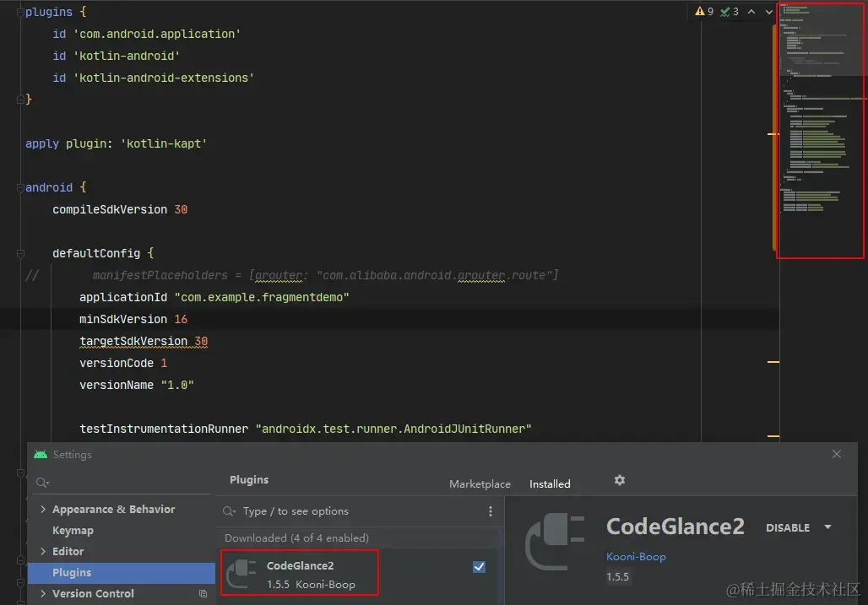The image size is (868, 605).
Task: Click the testInstrumentationRunner line
Action: (x=306, y=429)
